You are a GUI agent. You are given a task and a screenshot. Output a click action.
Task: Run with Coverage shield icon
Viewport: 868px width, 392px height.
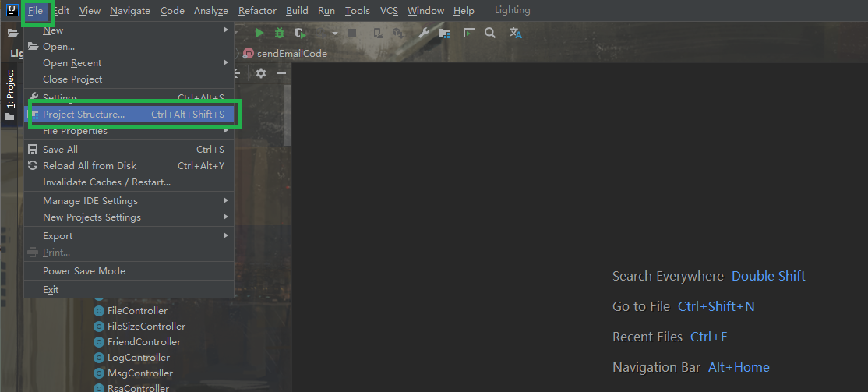300,34
